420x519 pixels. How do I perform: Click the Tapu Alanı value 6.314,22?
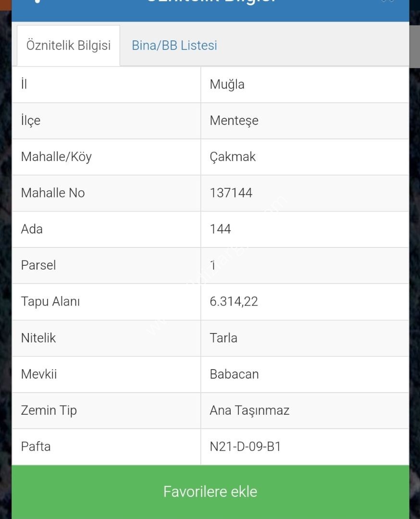[234, 301]
